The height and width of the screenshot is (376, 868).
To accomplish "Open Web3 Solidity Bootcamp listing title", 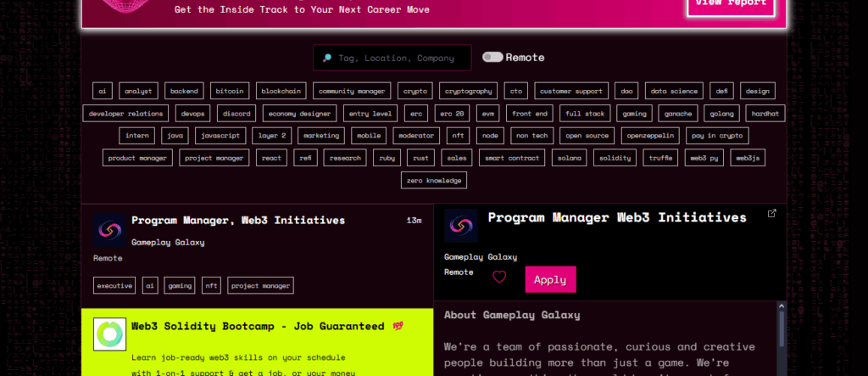I will 258,326.
